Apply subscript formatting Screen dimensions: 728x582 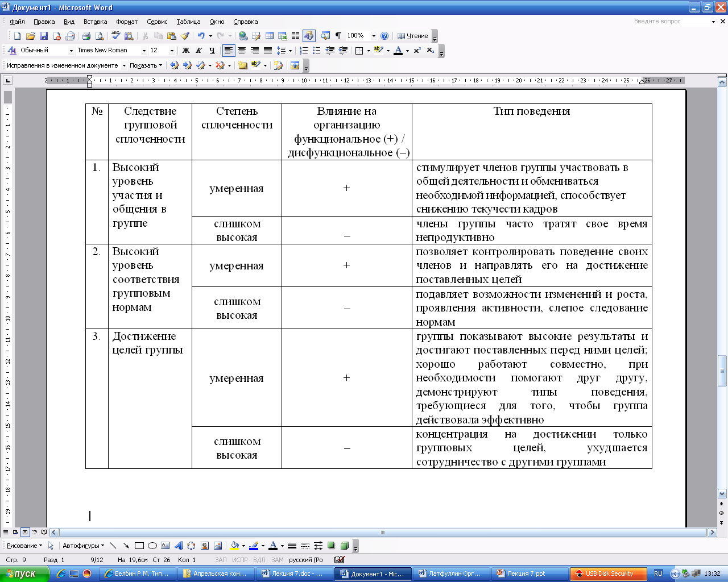(430, 51)
